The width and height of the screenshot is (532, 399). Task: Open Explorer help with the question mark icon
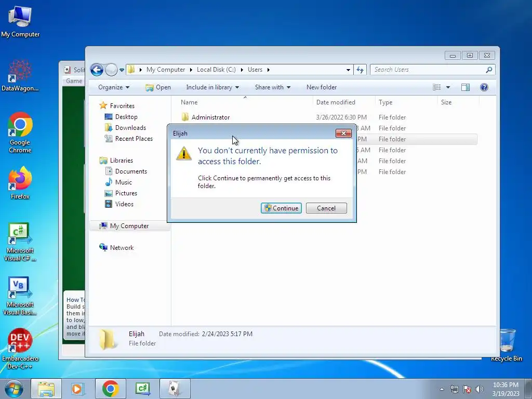point(484,87)
